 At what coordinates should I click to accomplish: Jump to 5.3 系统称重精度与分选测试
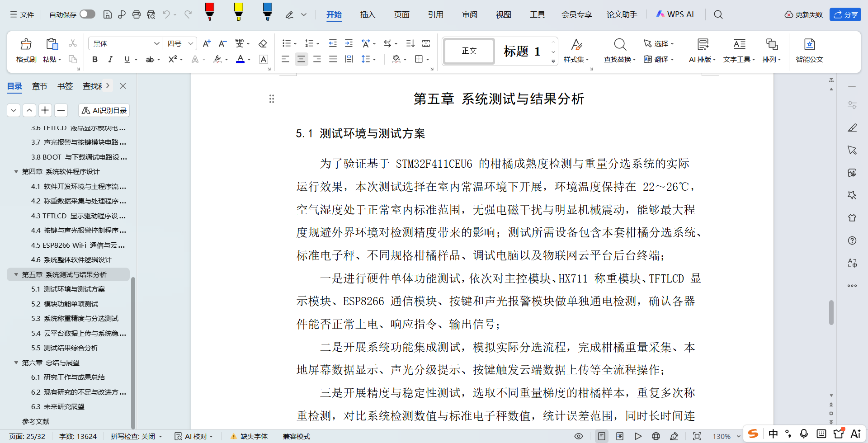[x=75, y=319]
